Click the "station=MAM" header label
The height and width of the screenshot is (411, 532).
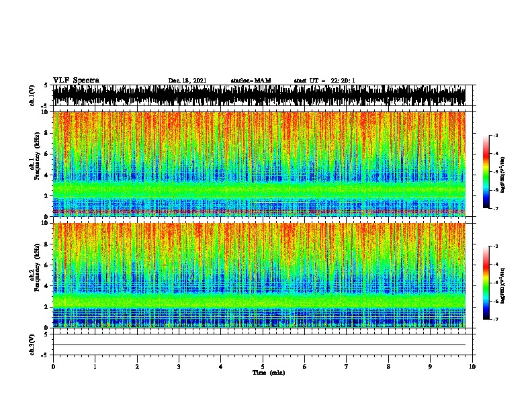[251, 81]
